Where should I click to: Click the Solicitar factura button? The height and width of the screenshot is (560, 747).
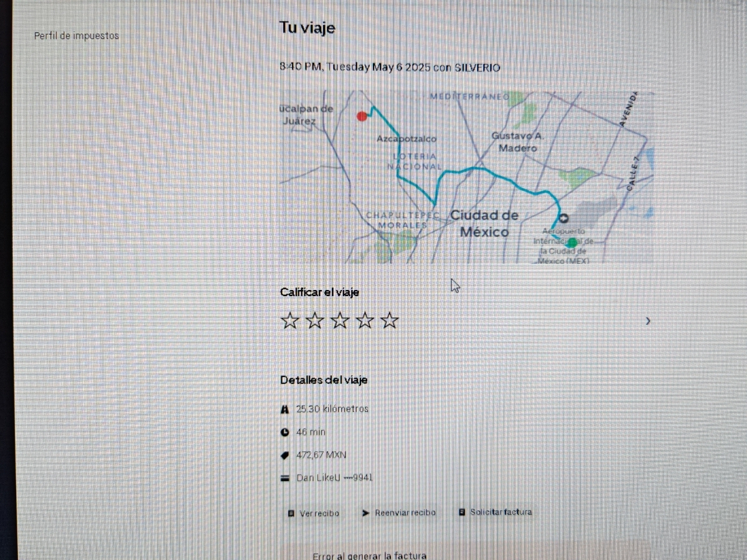click(x=496, y=512)
